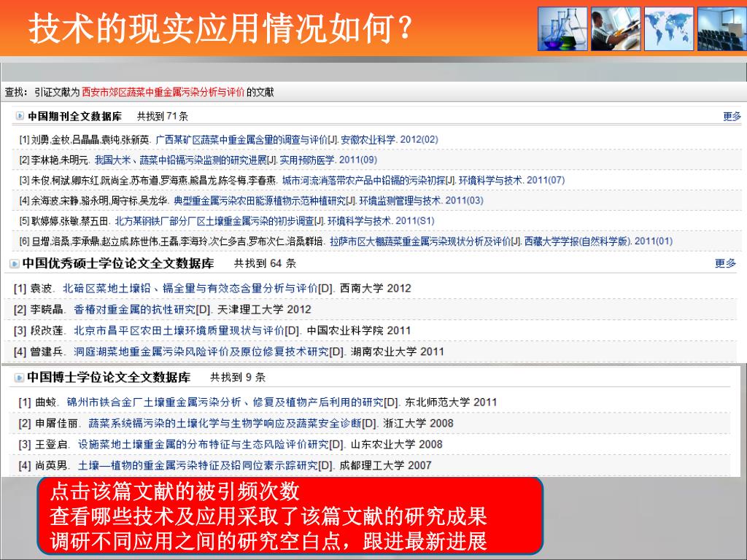
Task: Open dissertation 设施菜地土壤重金属的分布特征与生态风险评价研究
Action: click(204, 444)
